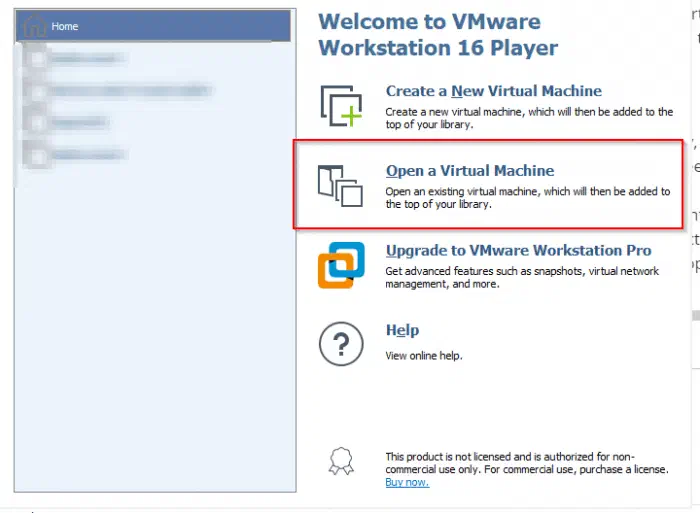Click the Open a Virtual Machine link
Viewport: 700px width, 513px height.
[x=470, y=171]
